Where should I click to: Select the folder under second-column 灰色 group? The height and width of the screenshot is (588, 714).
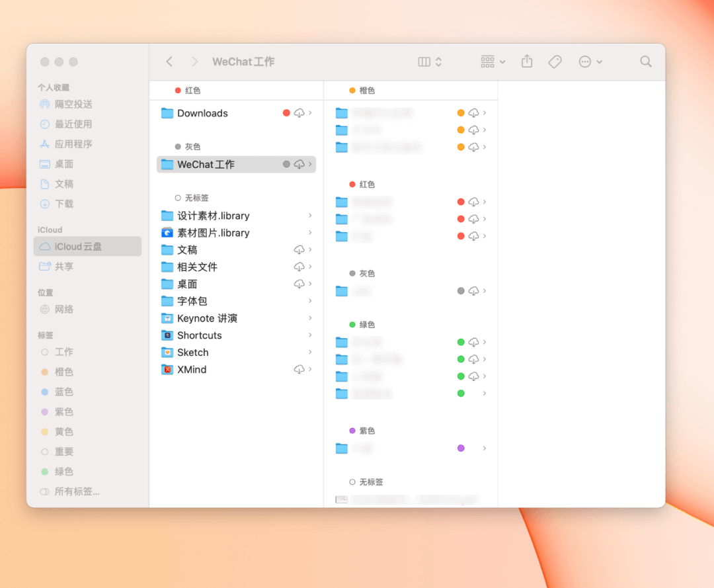tap(411, 290)
